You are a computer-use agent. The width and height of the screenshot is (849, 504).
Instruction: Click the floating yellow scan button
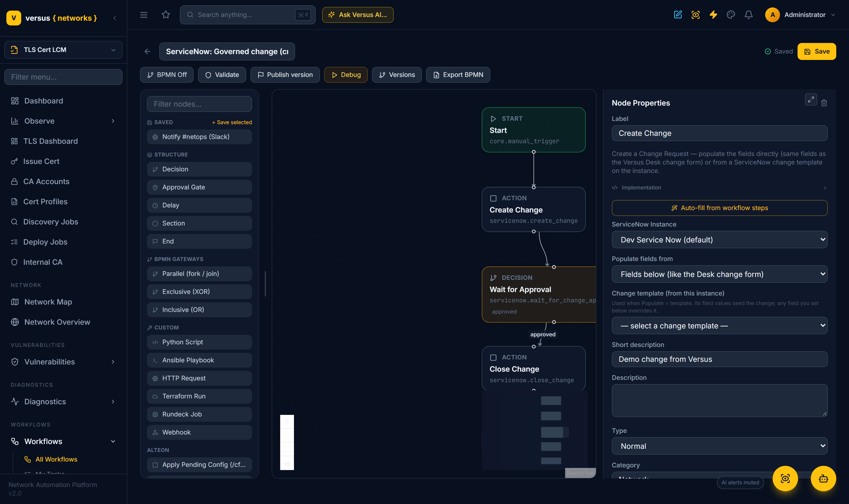785,479
